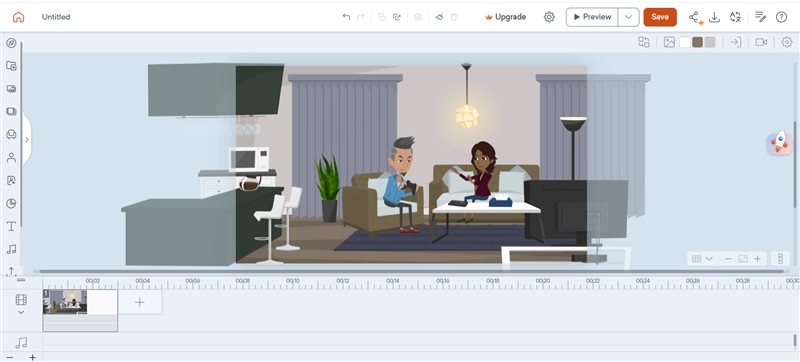Click the flip/animation icon beside the trash icon
Viewport: 800px width, 362px height.
click(x=439, y=17)
